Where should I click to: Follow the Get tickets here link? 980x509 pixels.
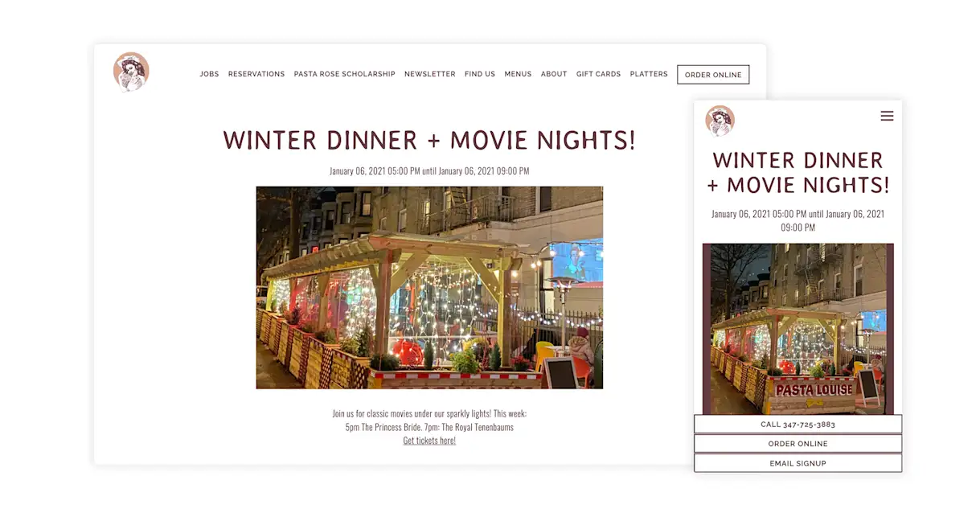(x=429, y=441)
